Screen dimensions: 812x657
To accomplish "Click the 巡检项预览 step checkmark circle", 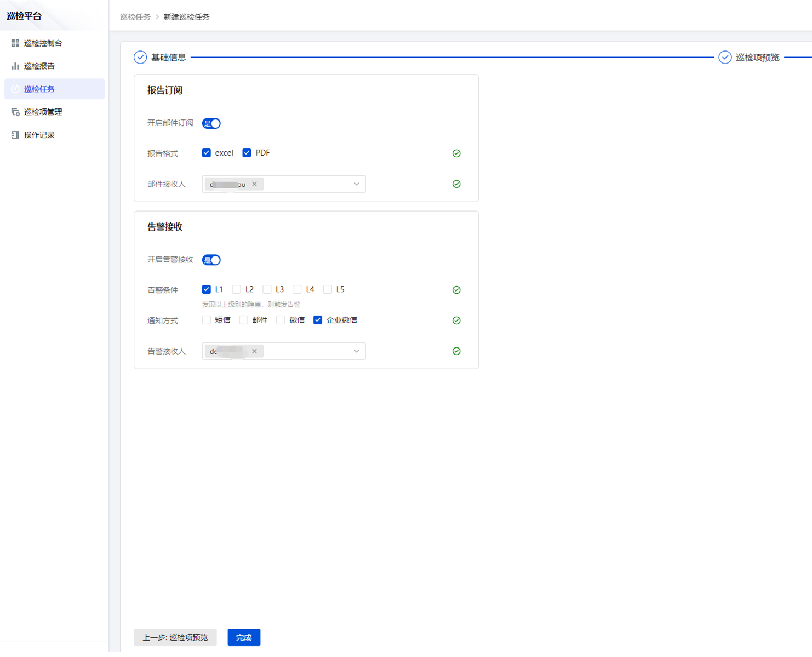I will [x=725, y=58].
